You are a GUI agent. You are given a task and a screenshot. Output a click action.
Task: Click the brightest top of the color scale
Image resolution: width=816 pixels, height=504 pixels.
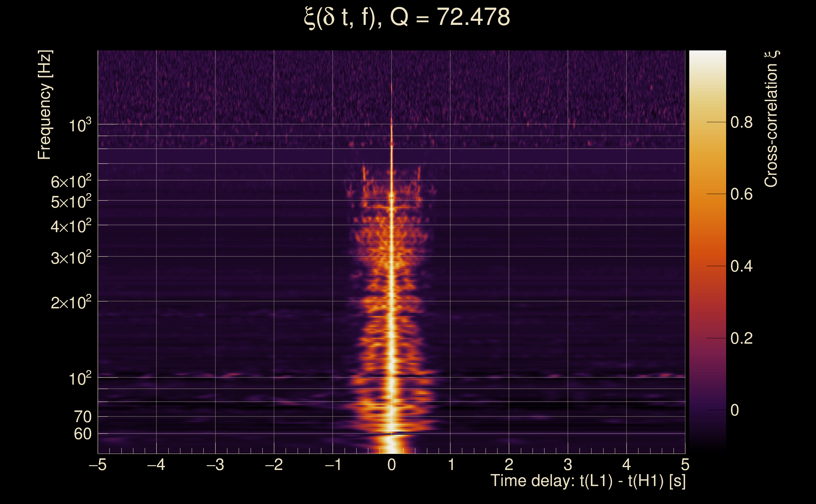pyautogui.click(x=708, y=53)
